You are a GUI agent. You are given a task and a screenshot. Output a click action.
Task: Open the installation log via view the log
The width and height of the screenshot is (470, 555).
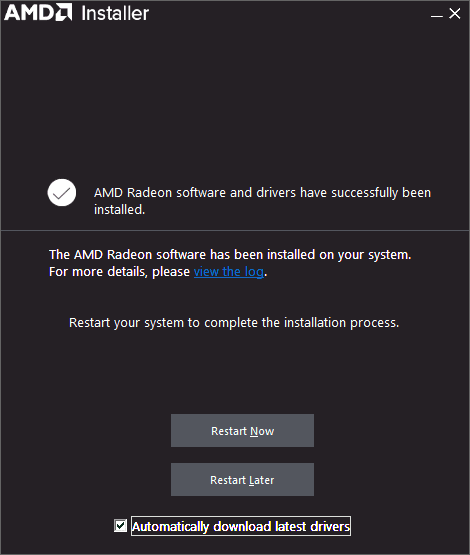[229, 272]
